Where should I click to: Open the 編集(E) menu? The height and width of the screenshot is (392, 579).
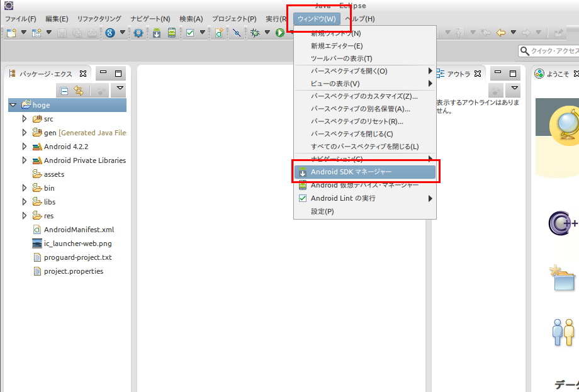(x=57, y=19)
